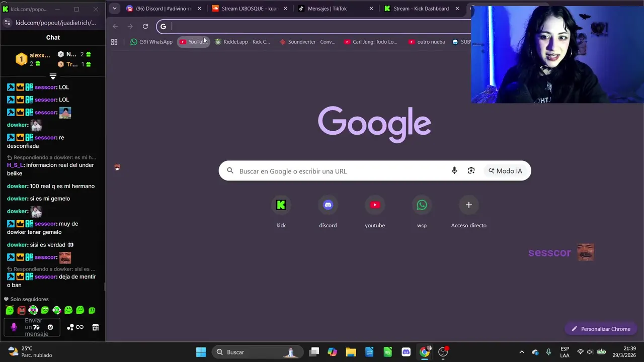This screenshot has width=644, height=362.
Task: Click username H_S_L in chat
Action: click(15, 165)
